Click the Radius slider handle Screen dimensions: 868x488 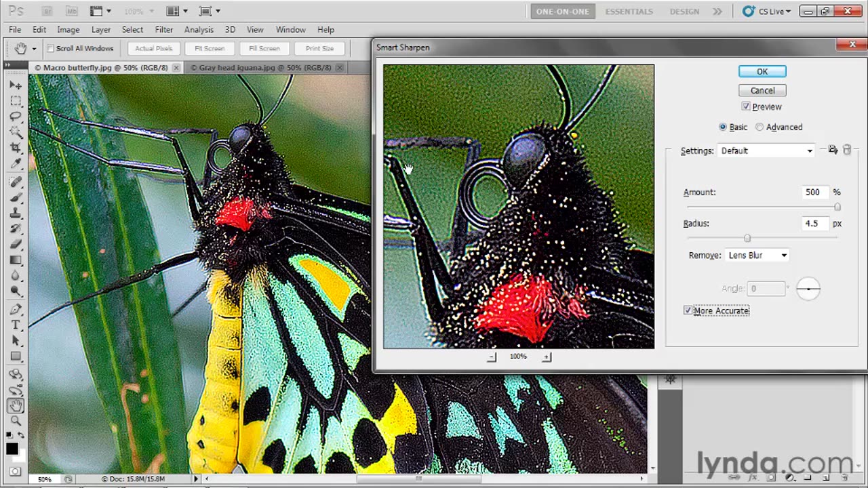point(747,238)
